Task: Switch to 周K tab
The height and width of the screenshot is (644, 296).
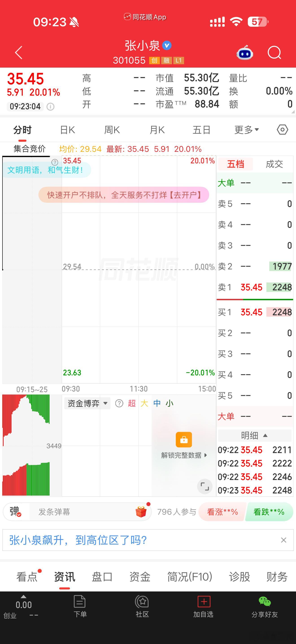Action: 112,130
